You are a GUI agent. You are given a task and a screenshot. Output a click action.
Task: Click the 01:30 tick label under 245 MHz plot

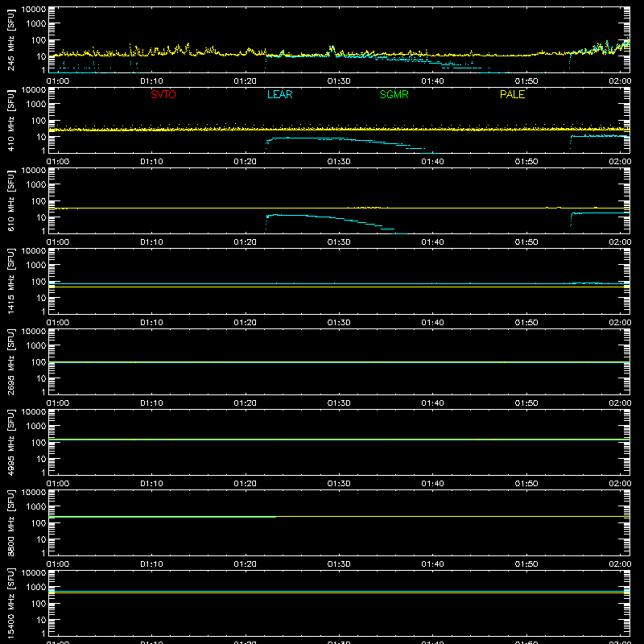pyautogui.click(x=339, y=81)
